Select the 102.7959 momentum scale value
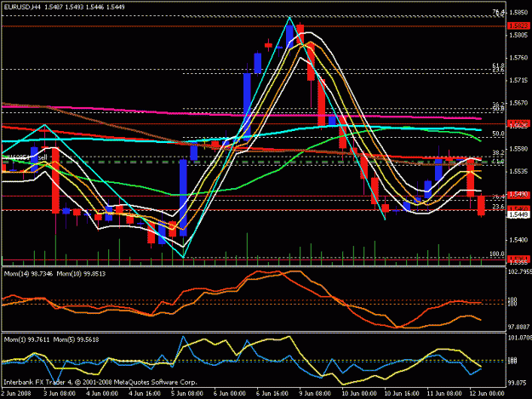 [520, 271]
